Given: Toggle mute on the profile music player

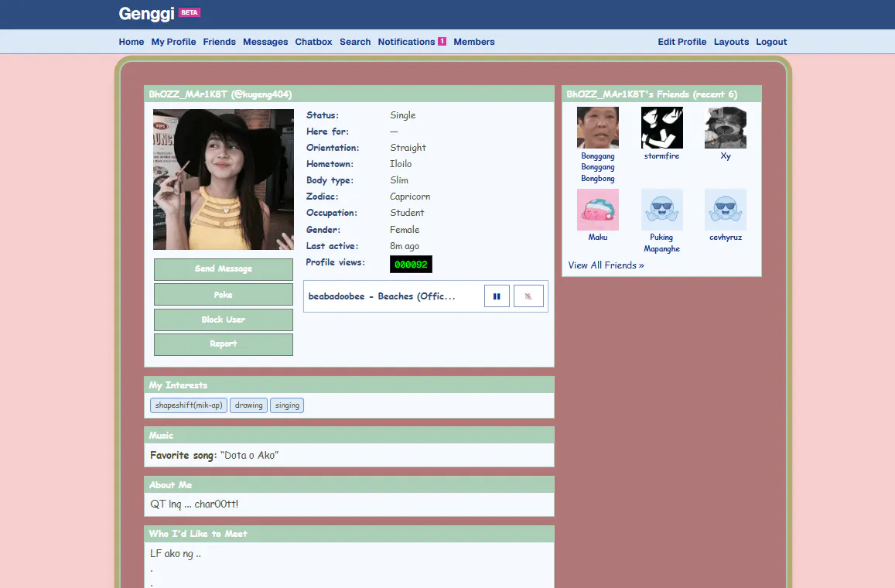Looking at the screenshot, I should [528, 296].
